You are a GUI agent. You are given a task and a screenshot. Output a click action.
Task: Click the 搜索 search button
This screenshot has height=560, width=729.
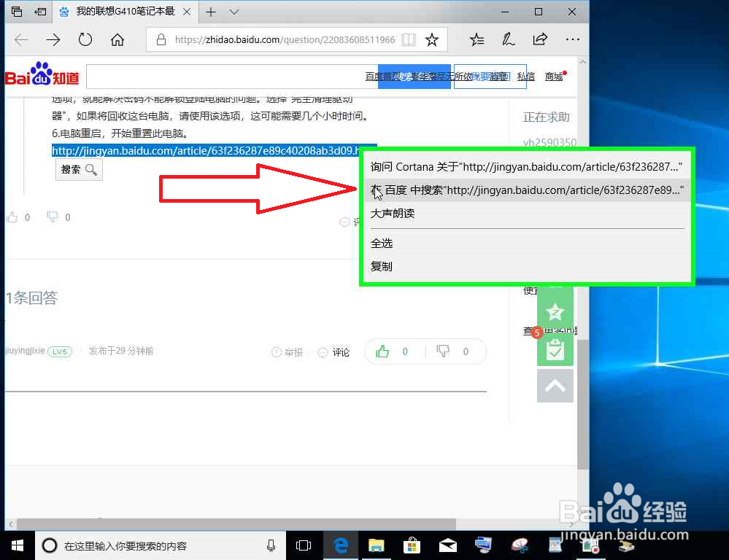[x=78, y=169]
